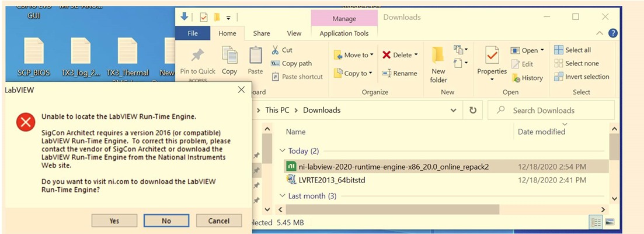Viewport: 644px width, 234px height.
Task: Select LVRTE2013_64bitstd file
Action: (x=445, y=180)
